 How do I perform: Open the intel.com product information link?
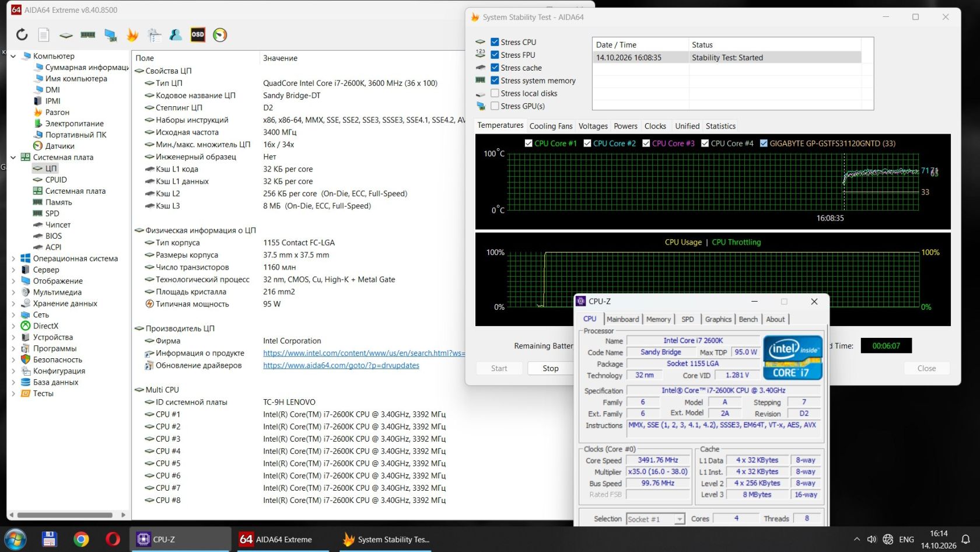point(364,353)
